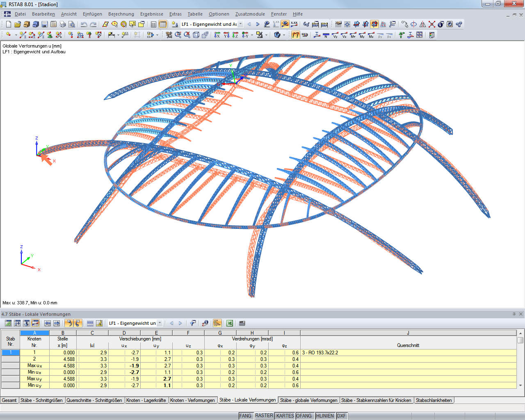Undo the last action
The width and height of the screenshot is (525, 420).
84,24
